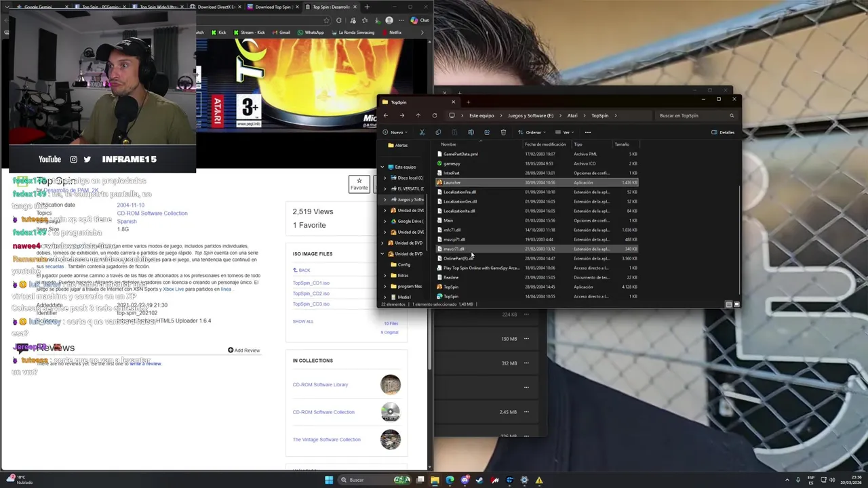Refresh the TopSpin folder view
868x488 pixels.
[434, 115]
